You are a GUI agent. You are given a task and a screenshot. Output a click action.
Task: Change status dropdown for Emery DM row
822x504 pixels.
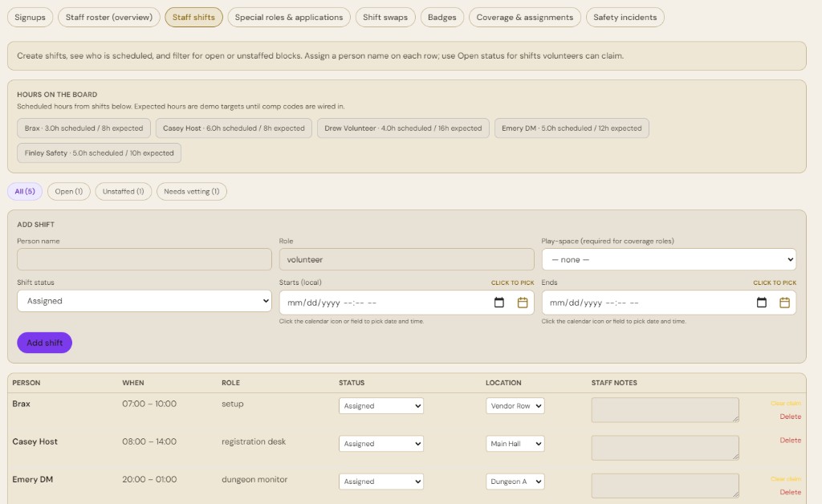click(x=381, y=481)
